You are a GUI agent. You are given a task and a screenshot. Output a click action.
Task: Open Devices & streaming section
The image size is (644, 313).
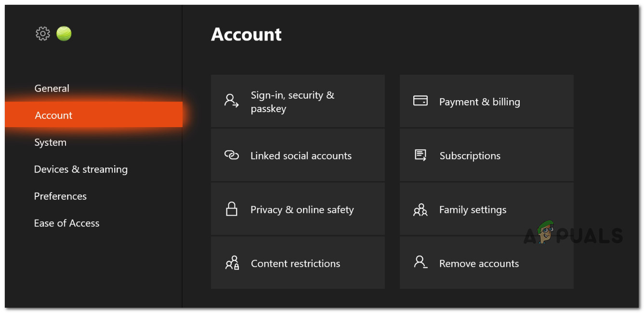point(81,170)
